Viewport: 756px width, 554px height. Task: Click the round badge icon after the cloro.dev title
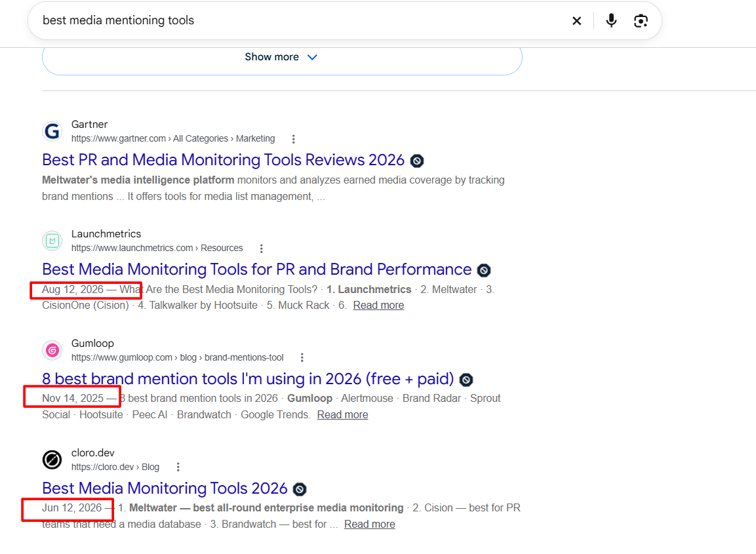point(300,489)
